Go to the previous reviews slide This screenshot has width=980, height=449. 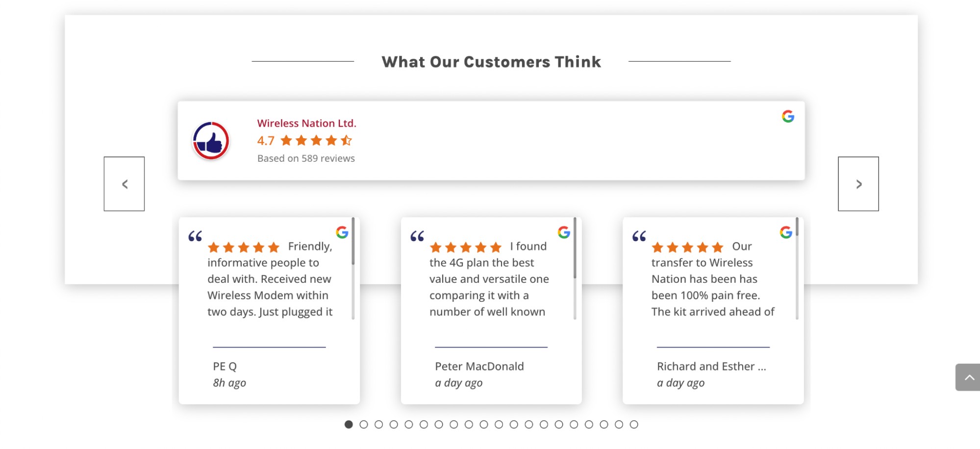pos(124,184)
